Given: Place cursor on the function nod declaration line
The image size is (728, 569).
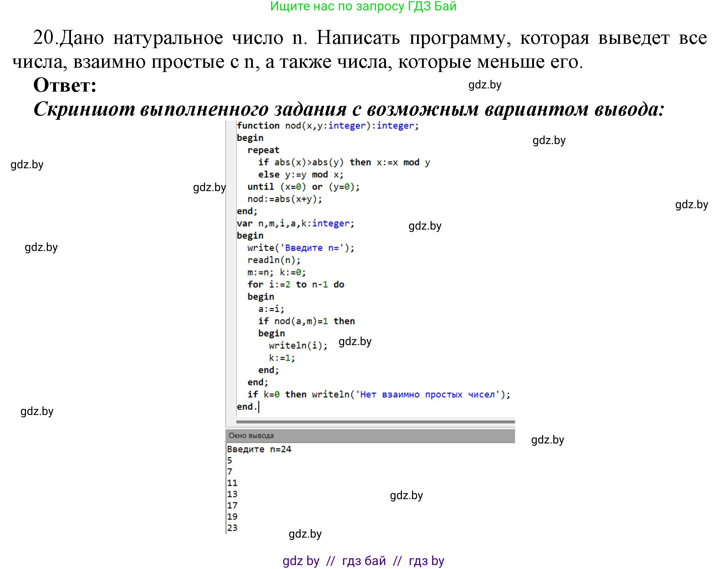Looking at the screenshot, I should click(326, 125).
